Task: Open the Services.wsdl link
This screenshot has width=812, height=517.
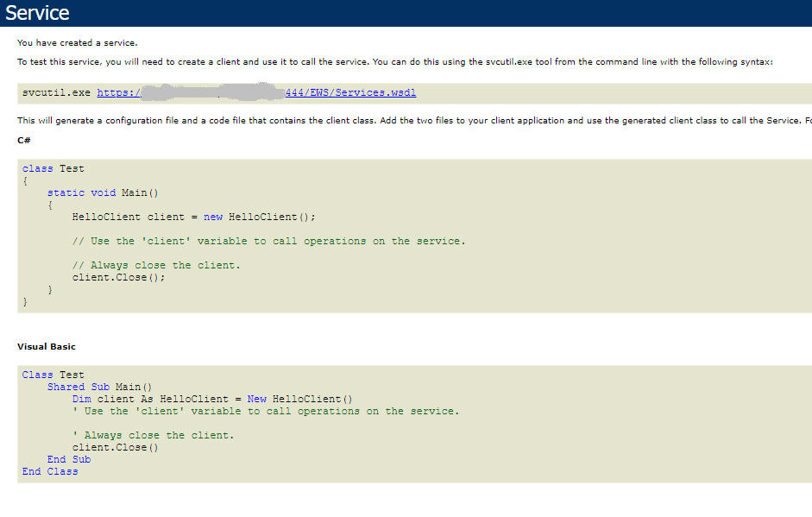Action: (351, 92)
